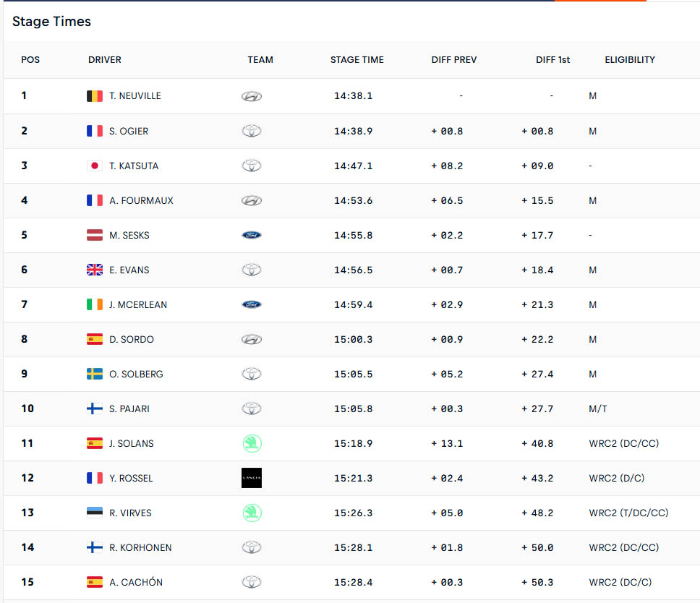Click the Estonian flag beside R. Virves
This screenshot has width=700, height=603.
[x=95, y=513]
